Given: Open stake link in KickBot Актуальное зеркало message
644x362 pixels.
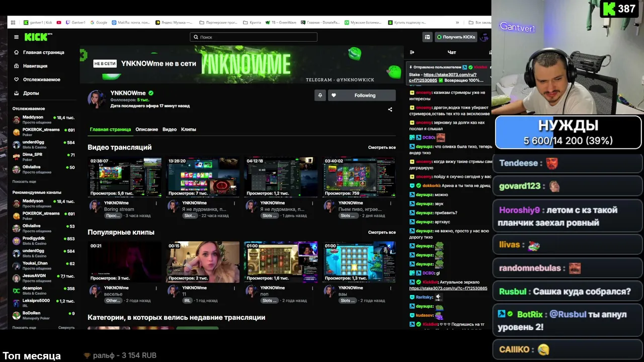Looking at the screenshot, I should [x=448, y=289].
